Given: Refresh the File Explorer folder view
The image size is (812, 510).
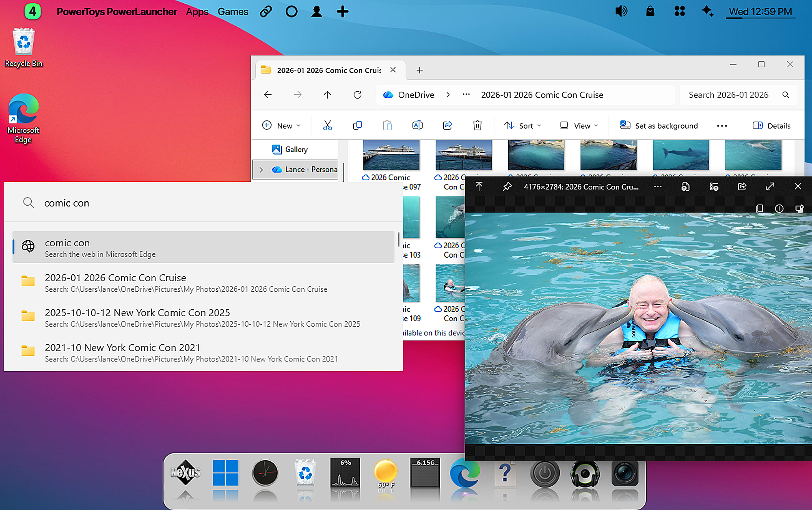Looking at the screenshot, I should 357,95.
